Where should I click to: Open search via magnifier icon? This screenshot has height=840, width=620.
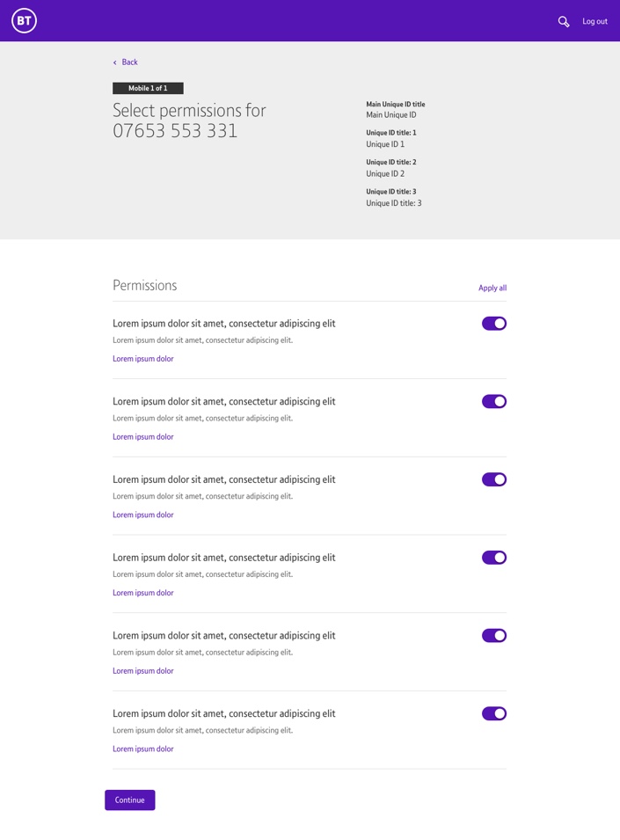[563, 21]
